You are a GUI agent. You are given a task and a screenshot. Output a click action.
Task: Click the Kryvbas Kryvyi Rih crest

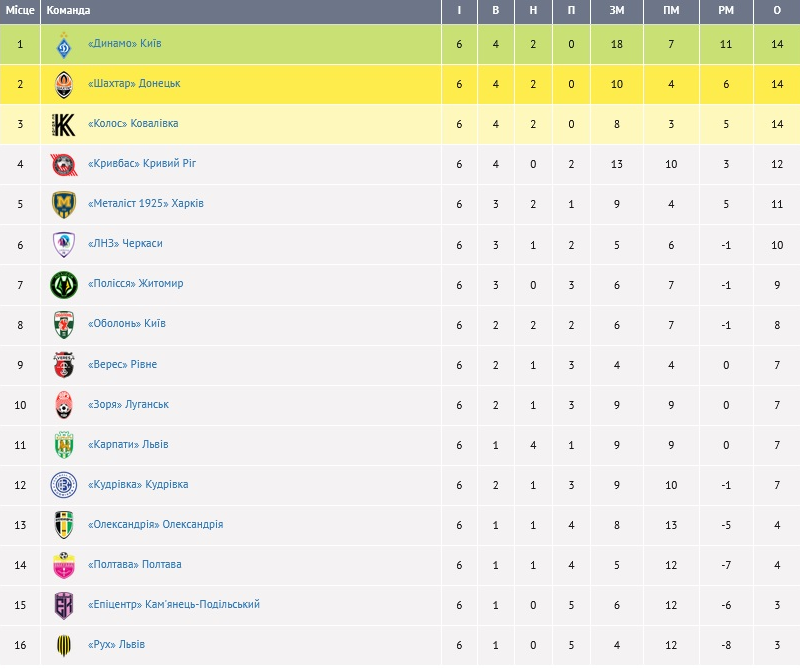(x=64, y=165)
